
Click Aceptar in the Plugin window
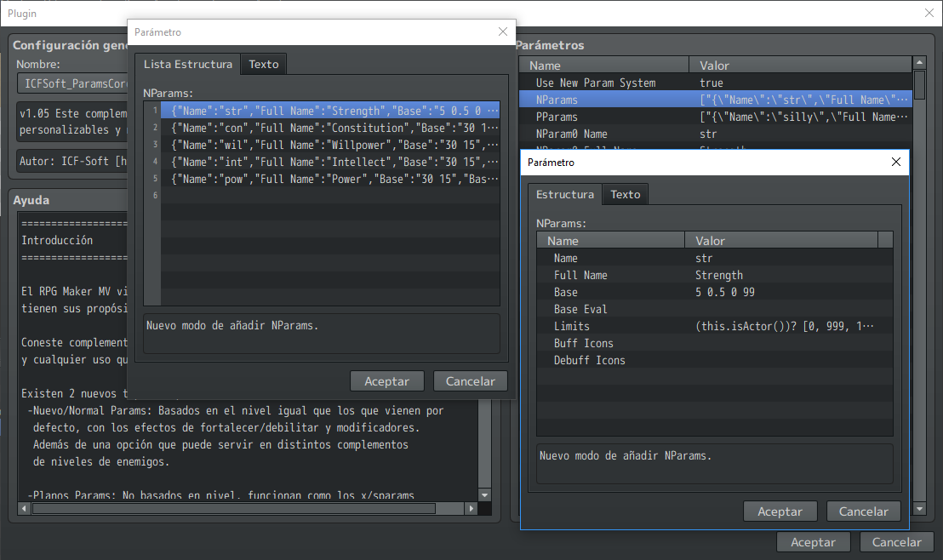(813, 542)
